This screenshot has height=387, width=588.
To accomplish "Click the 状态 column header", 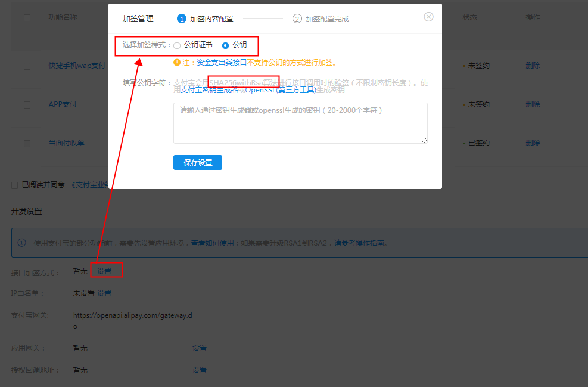I will (469, 17).
